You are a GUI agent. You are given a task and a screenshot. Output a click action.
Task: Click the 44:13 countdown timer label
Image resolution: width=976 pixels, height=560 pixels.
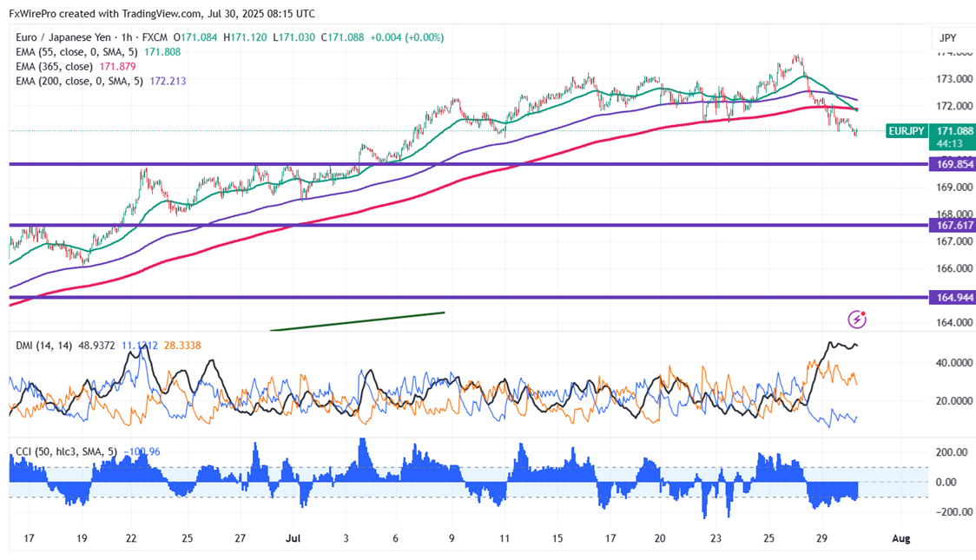point(950,144)
